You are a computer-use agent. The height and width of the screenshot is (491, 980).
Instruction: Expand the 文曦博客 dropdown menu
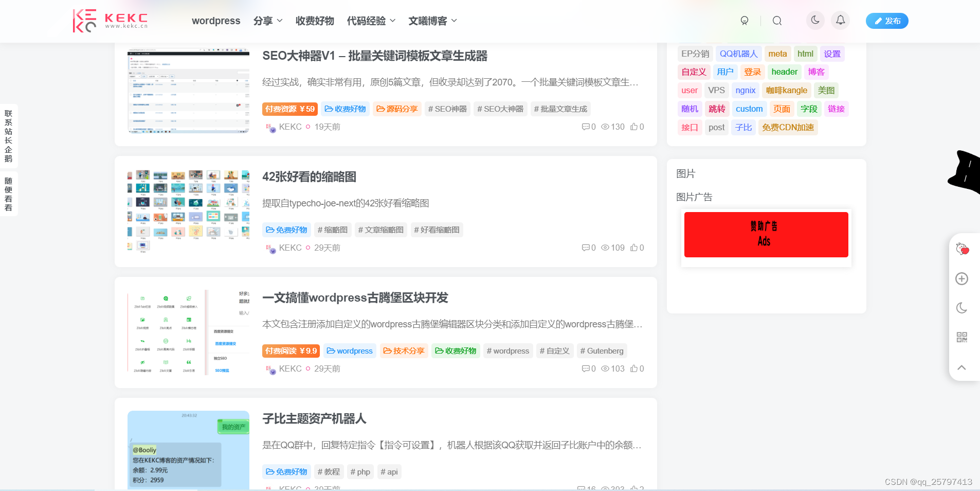pyautogui.click(x=433, y=21)
